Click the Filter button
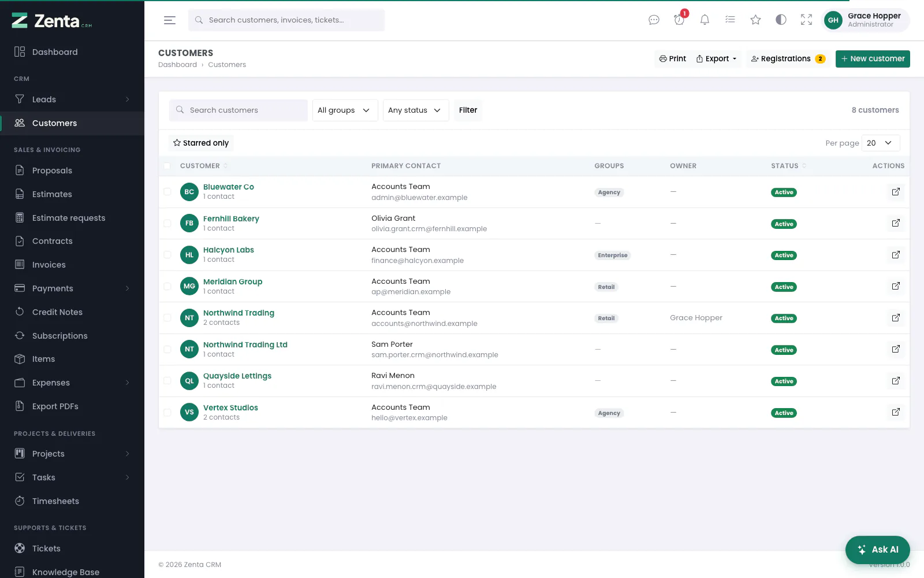This screenshot has width=924, height=578. [x=468, y=110]
